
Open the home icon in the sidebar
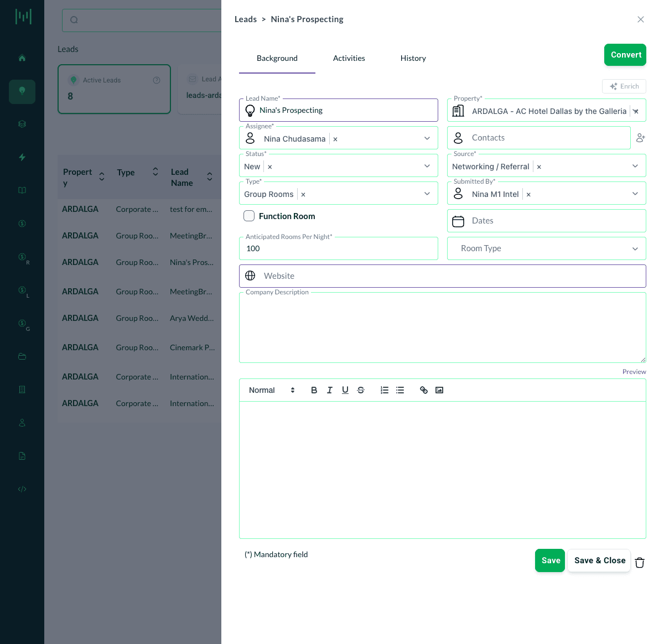[22, 58]
